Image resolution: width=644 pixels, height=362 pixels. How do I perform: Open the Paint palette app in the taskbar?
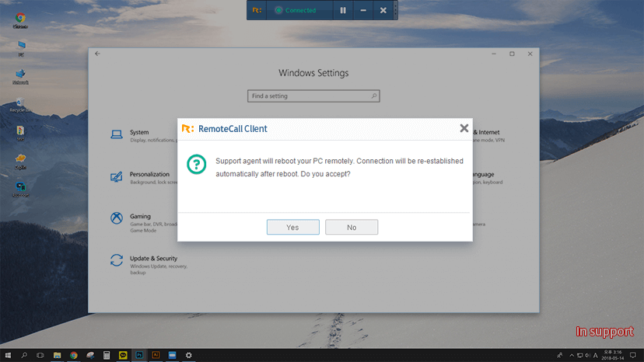[90, 355]
